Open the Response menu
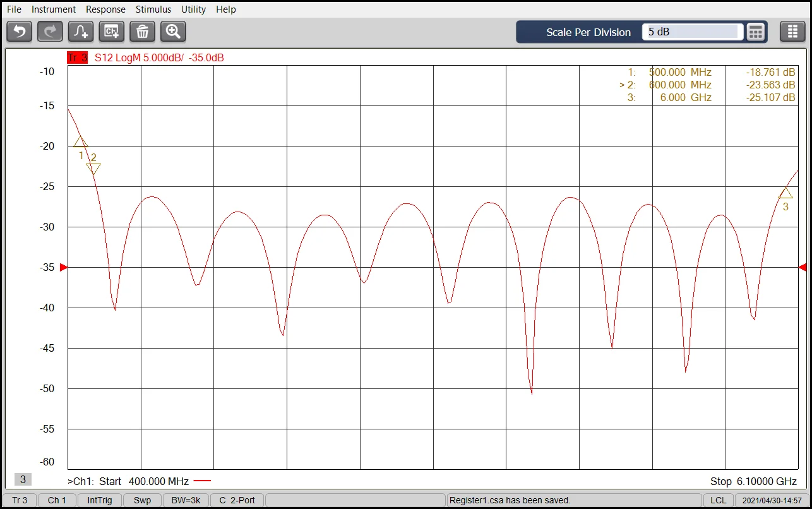This screenshot has height=509, width=812. tap(105, 9)
